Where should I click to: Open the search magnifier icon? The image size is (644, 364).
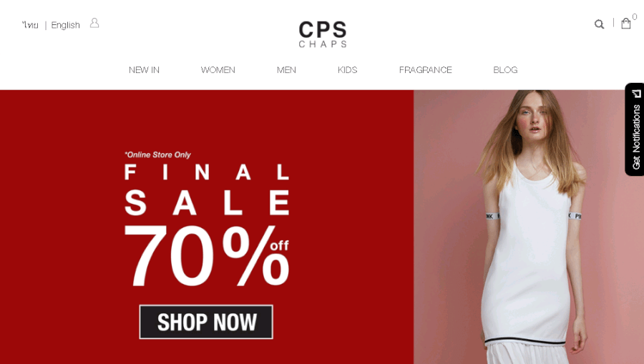(x=599, y=24)
